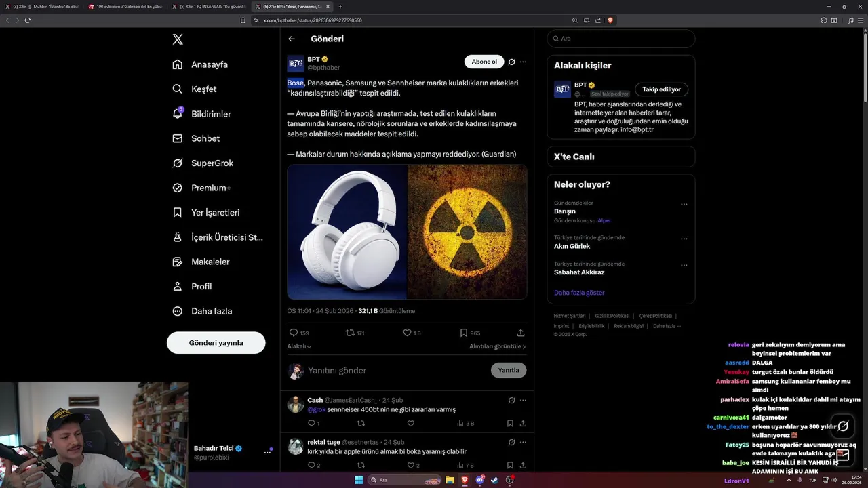Click Yanıtla reply button
This screenshot has width=868, height=488.
pos(509,370)
